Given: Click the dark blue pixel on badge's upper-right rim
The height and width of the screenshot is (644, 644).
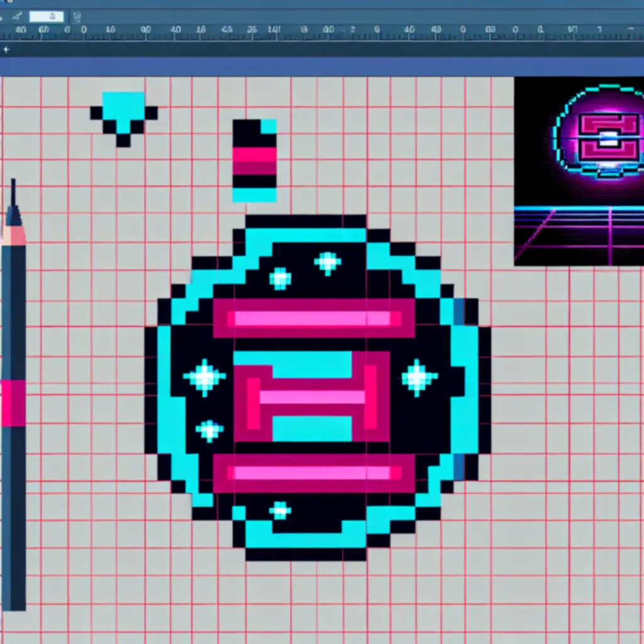Looking at the screenshot, I should click(x=459, y=311).
